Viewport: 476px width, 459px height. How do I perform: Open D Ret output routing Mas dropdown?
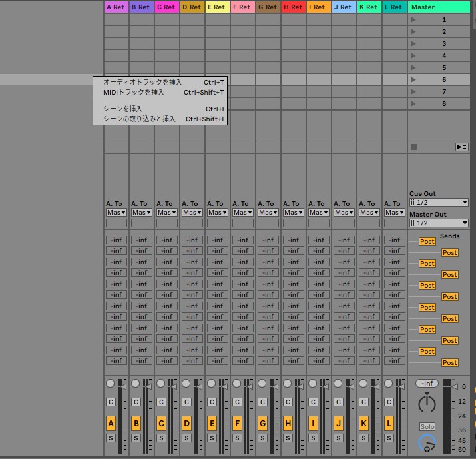pos(192,213)
